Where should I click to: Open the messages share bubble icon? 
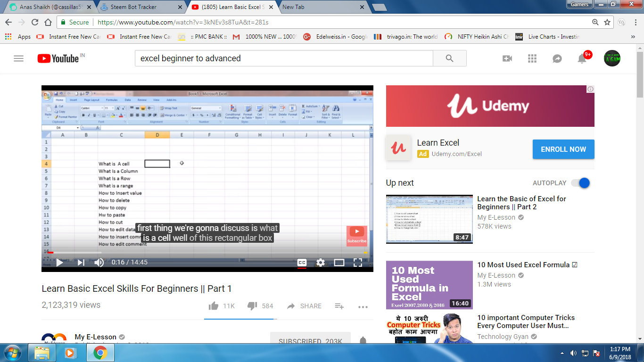click(557, 58)
